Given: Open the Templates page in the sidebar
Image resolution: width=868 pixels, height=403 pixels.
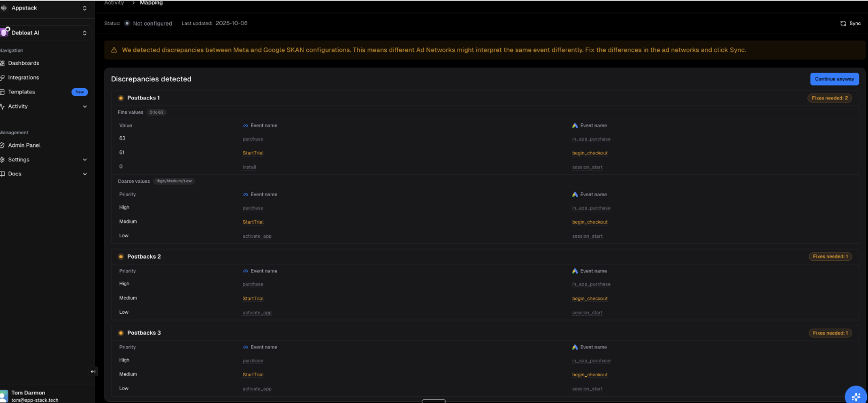Looking at the screenshot, I should [x=21, y=92].
